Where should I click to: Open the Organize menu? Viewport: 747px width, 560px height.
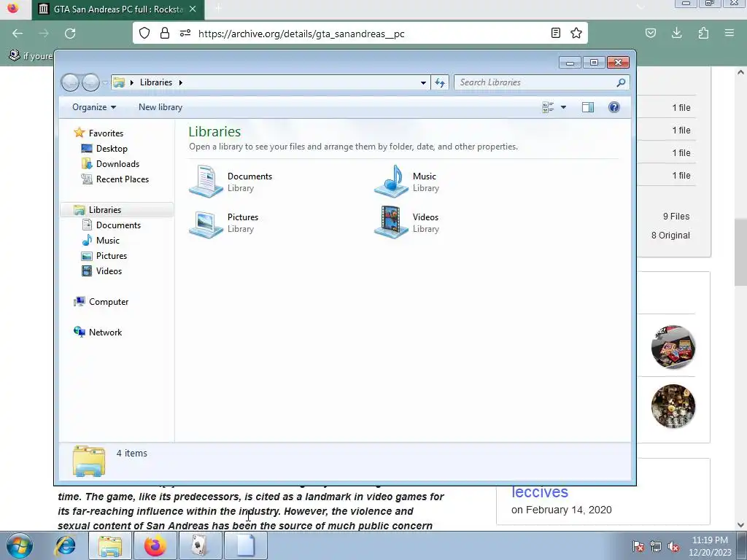coord(94,107)
